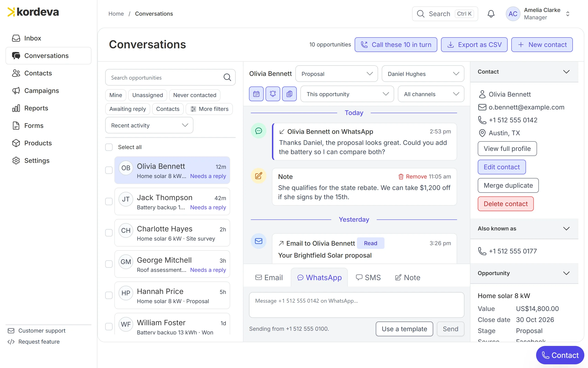
Task: Click the clipboard list icon button
Action: [289, 94]
